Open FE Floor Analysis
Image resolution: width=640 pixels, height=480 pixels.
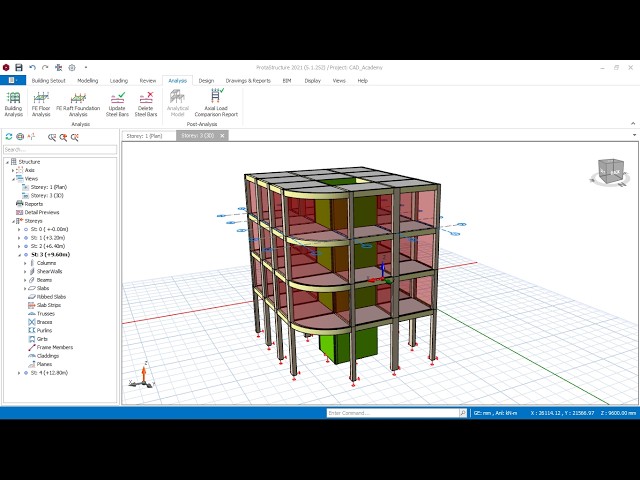[41, 104]
